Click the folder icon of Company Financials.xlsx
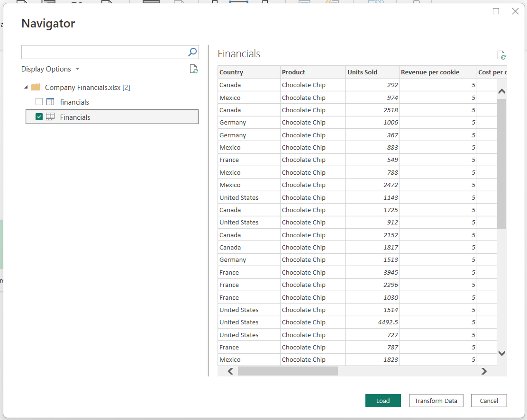527x420 pixels. point(36,87)
